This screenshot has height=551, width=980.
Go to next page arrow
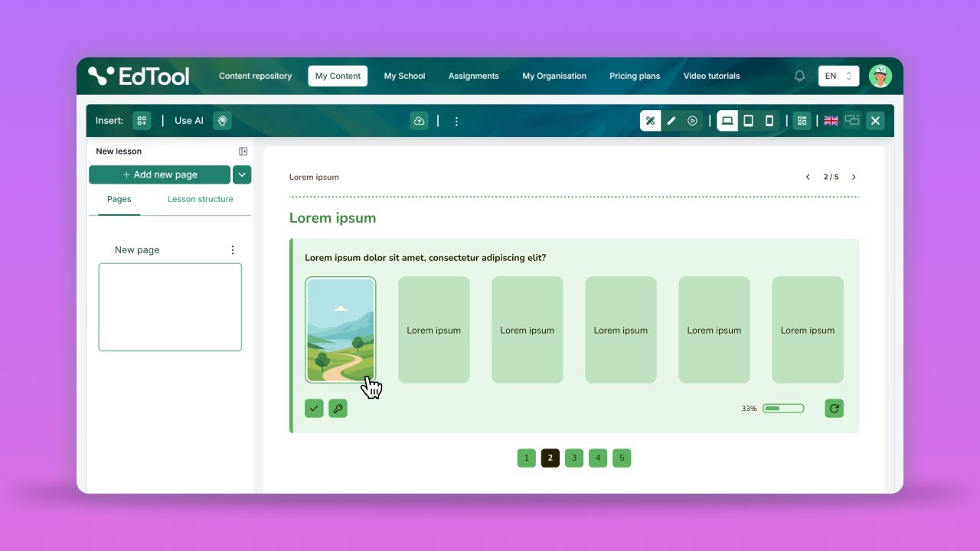click(854, 177)
